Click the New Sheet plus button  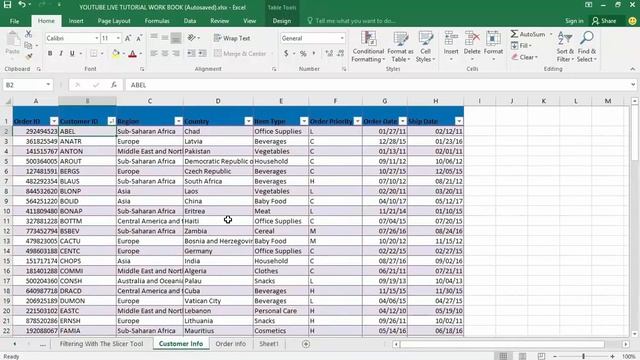pyautogui.click(x=306, y=344)
